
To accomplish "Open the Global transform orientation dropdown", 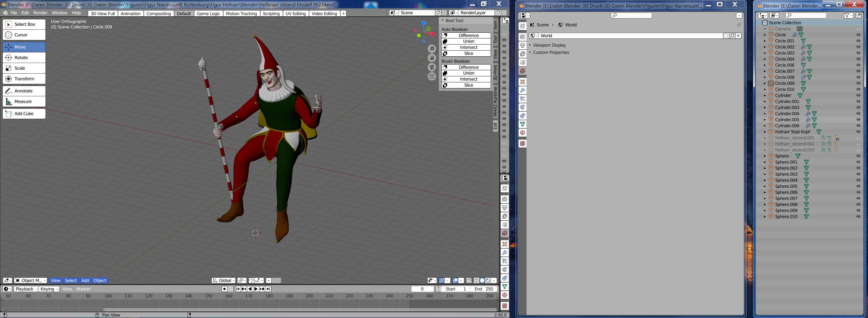I will [x=224, y=281].
